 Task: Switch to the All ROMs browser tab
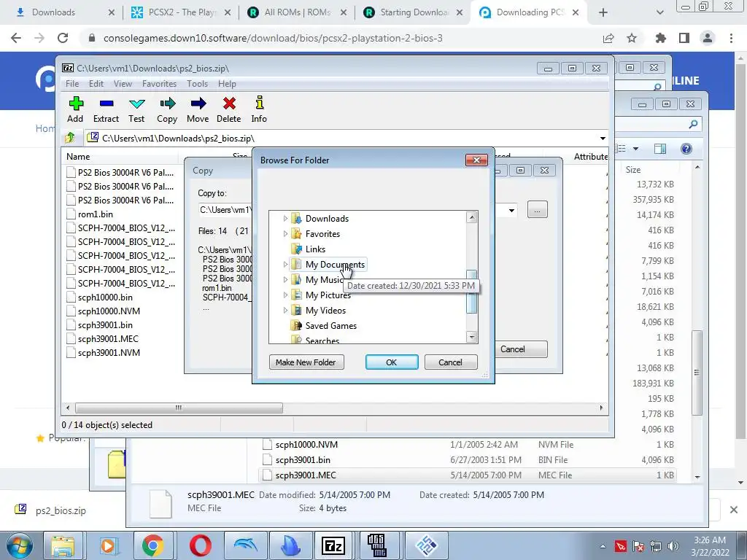point(298,12)
